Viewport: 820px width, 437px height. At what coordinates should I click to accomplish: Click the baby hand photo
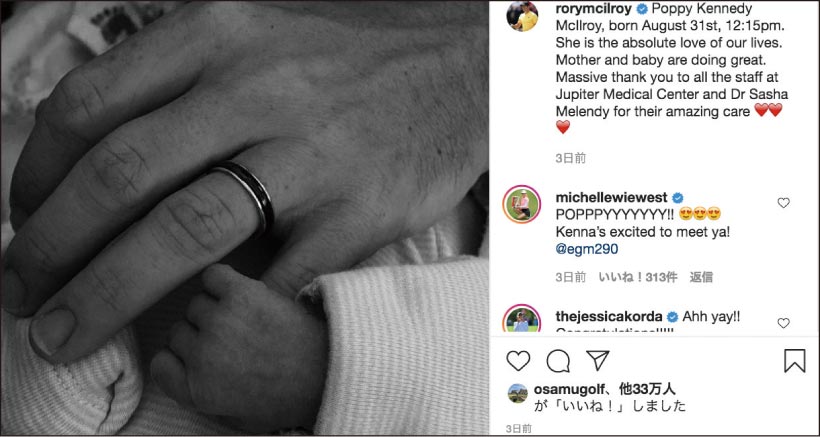click(x=245, y=218)
